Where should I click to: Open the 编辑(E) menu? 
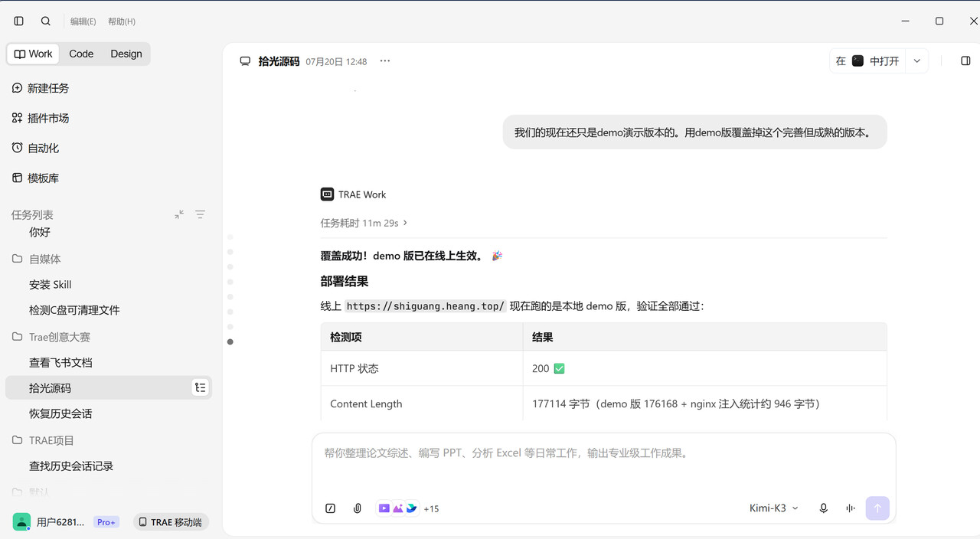point(83,21)
